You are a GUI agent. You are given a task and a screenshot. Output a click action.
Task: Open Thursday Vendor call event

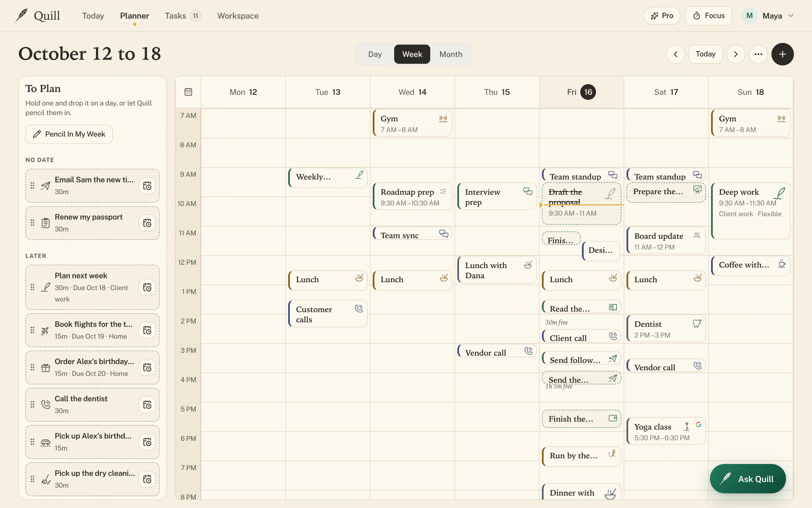(x=497, y=351)
